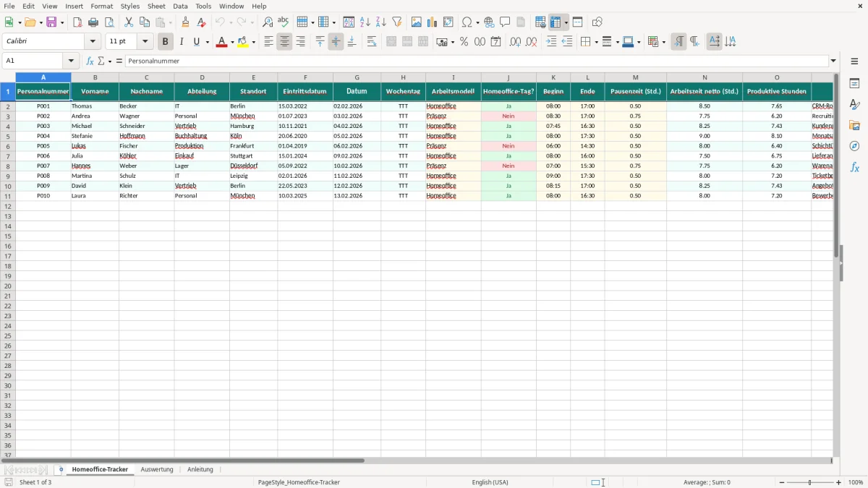Screen dimensions: 868x488
Task: Switch to the Anleitung sheet tab
Action: click(200, 469)
